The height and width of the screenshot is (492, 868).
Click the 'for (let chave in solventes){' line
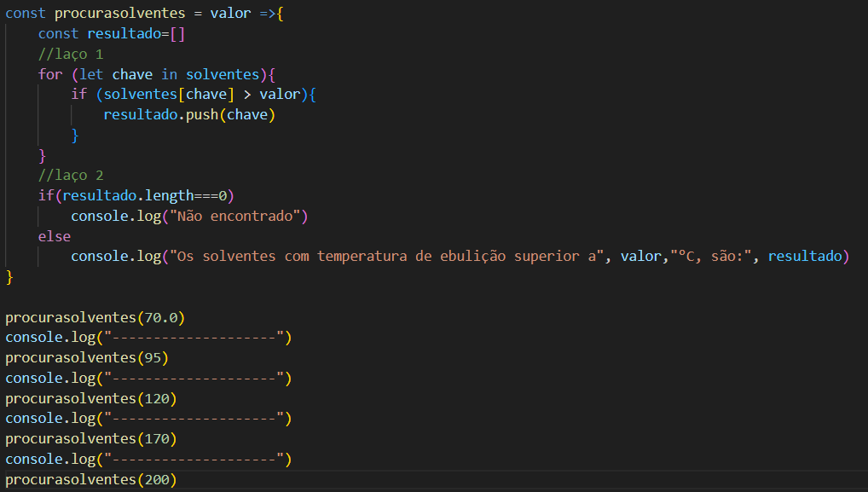coord(157,74)
